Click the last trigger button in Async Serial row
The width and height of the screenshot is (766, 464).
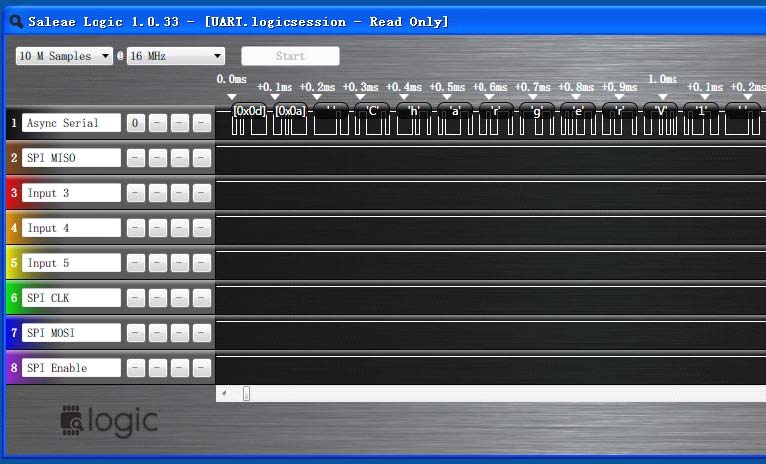click(202, 123)
